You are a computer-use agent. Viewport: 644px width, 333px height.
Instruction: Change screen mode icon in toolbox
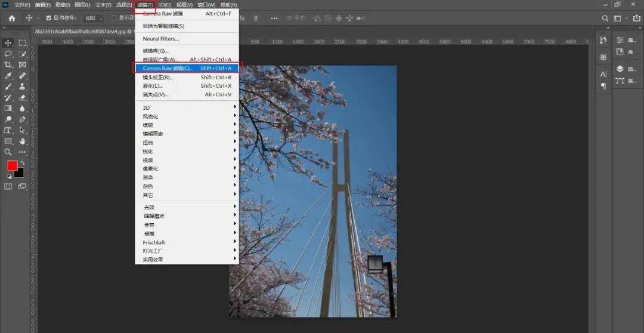(22, 186)
